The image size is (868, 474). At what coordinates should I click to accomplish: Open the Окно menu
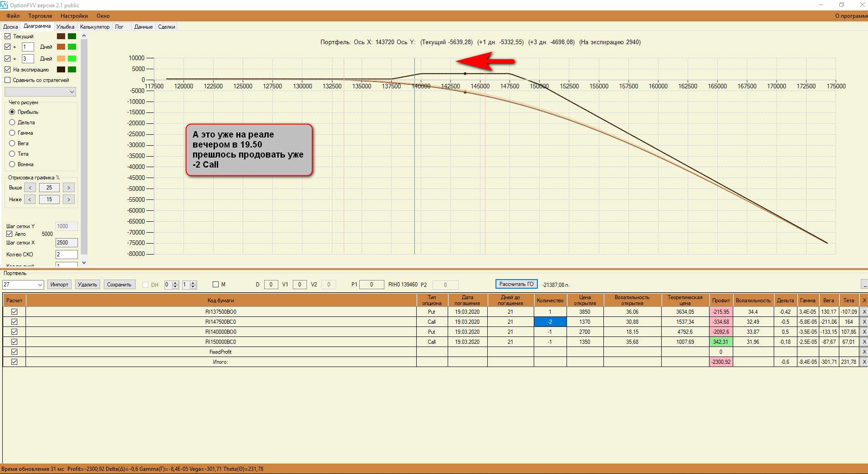pyautogui.click(x=103, y=16)
